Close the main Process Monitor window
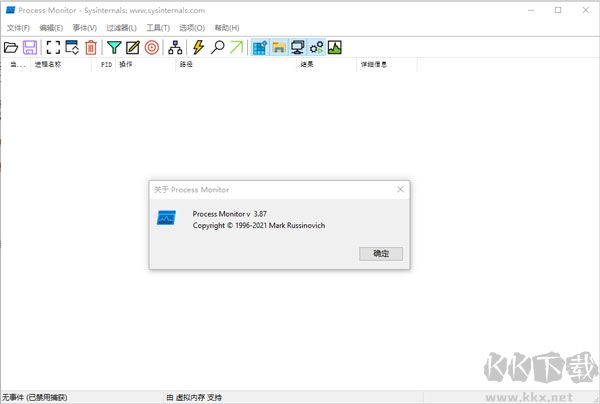This screenshot has width=600, height=404. click(585, 10)
